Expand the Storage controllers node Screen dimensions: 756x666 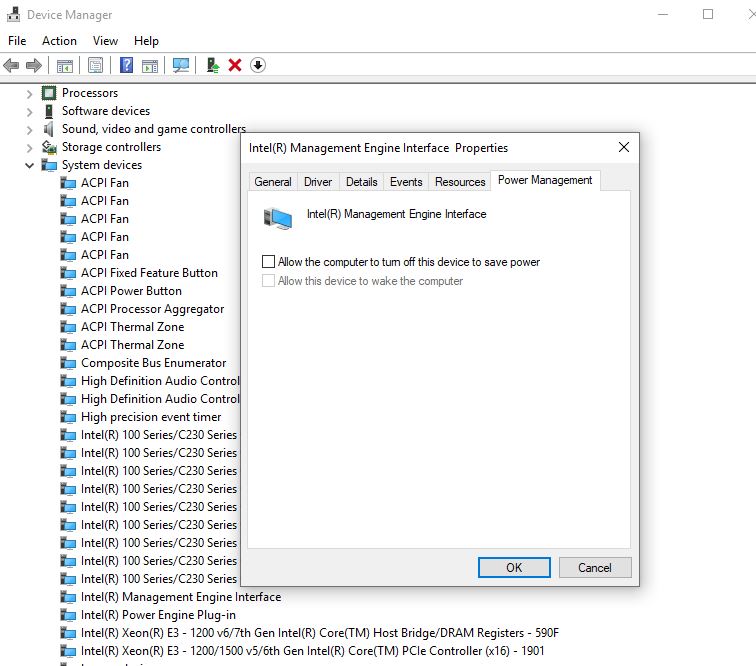pyautogui.click(x=30, y=147)
